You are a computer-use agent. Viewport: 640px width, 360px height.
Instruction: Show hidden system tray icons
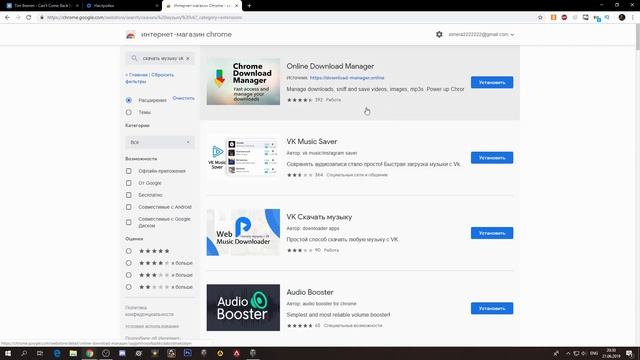click(568, 353)
